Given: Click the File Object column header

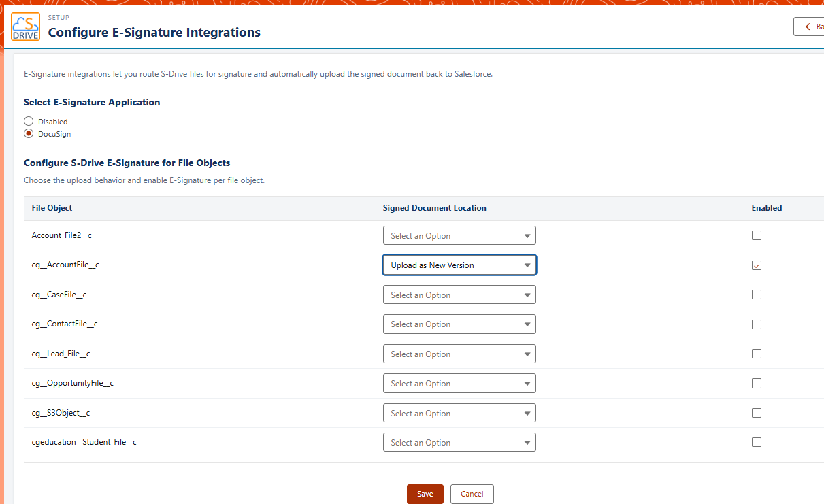Looking at the screenshot, I should click(52, 208).
